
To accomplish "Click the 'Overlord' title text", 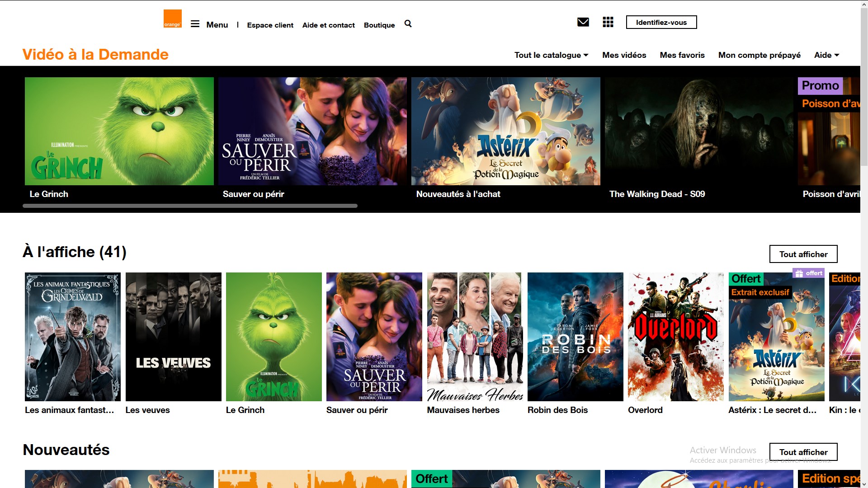I will click(x=645, y=410).
